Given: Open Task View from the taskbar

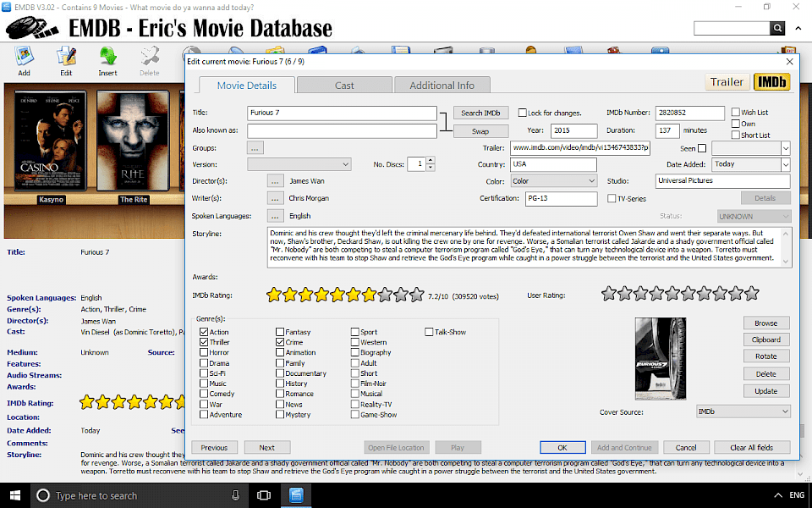Looking at the screenshot, I should click(264, 495).
